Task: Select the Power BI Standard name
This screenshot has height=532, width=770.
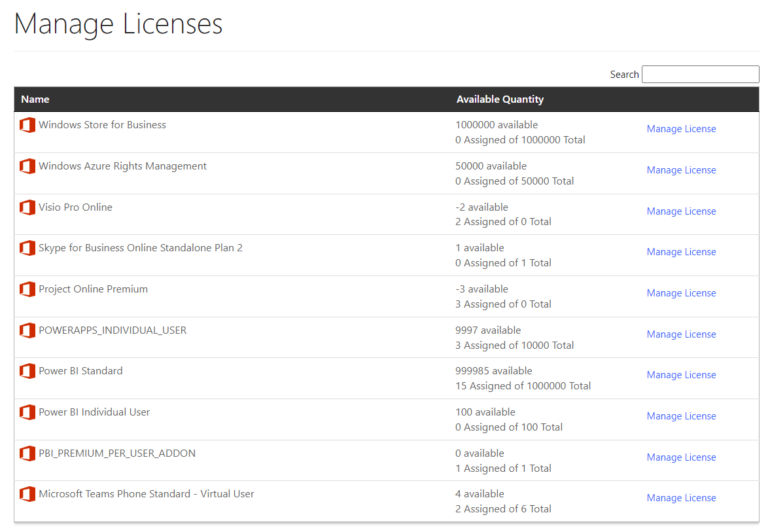Action: click(x=80, y=371)
